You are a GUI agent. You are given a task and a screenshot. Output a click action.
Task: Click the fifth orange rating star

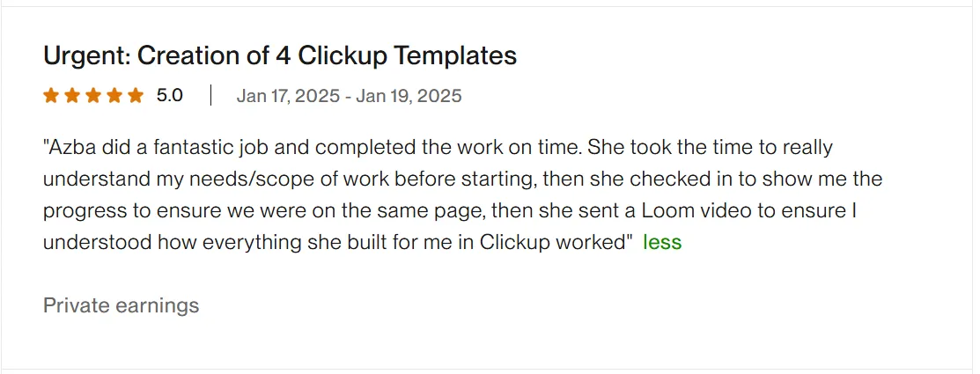135,96
